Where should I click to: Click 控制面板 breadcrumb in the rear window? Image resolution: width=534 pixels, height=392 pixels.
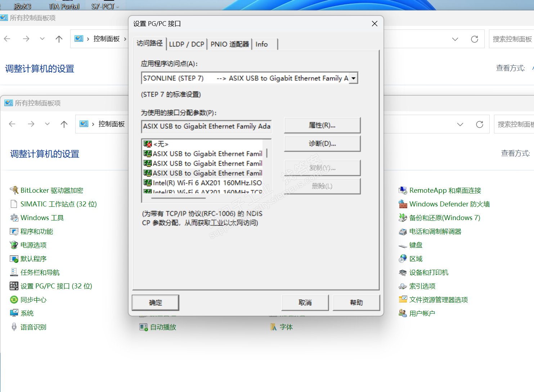(107, 39)
